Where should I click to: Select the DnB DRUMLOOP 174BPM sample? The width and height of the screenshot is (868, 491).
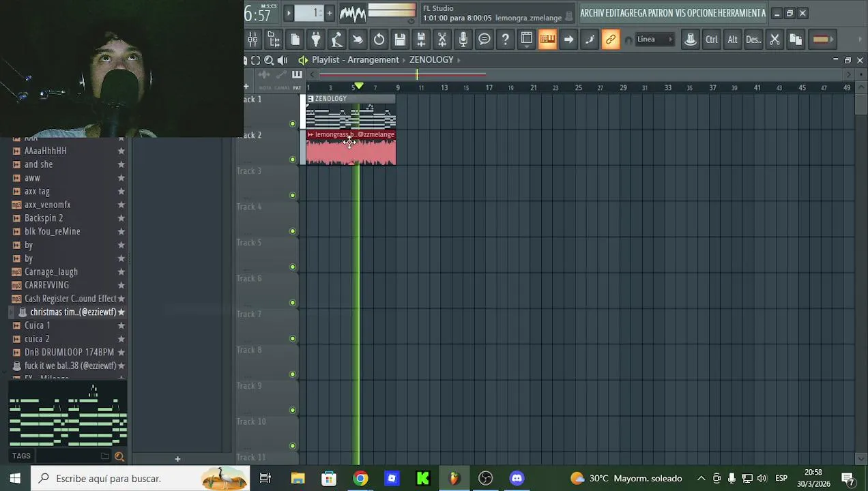[x=69, y=353]
